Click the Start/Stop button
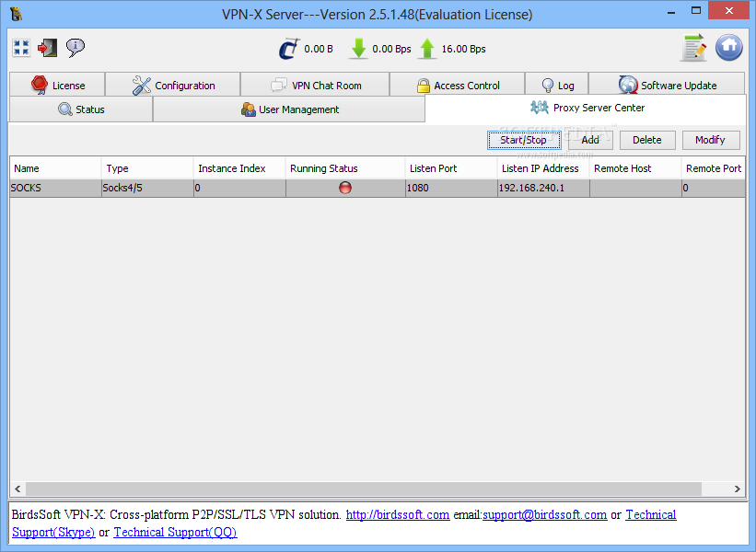Image resolution: width=756 pixels, height=552 pixels. pyautogui.click(x=524, y=140)
